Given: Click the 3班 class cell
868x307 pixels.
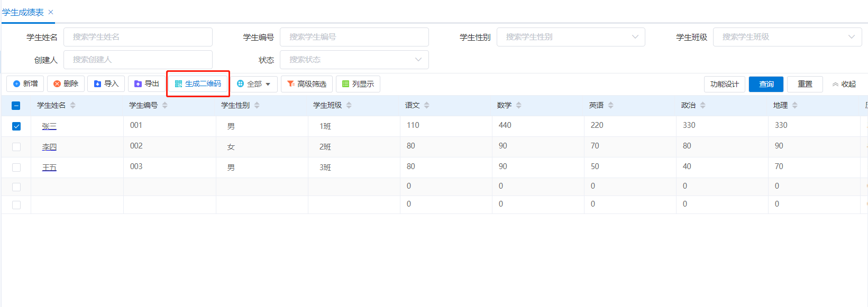Looking at the screenshot, I should pos(325,168).
